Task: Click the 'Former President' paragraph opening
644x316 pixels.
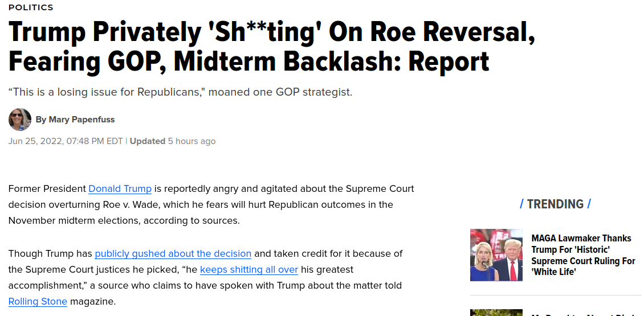Action: coord(47,189)
